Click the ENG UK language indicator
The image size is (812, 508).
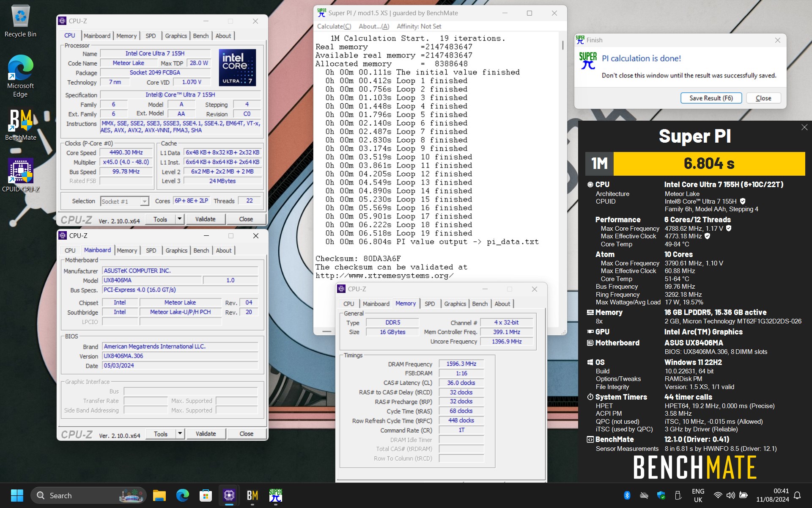[x=698, y=495]
